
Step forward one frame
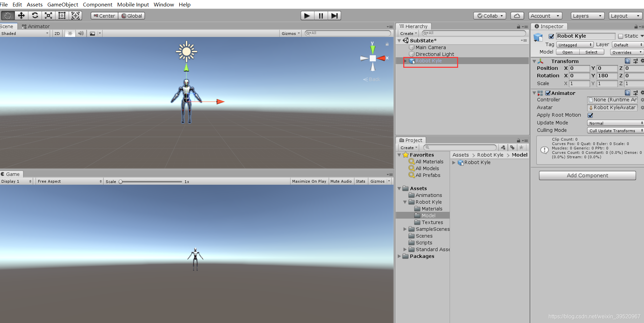click(x=334, y=16)
